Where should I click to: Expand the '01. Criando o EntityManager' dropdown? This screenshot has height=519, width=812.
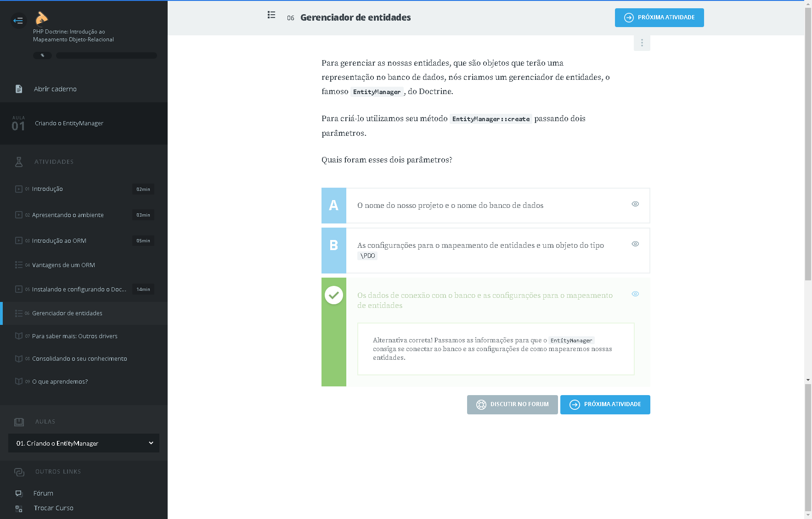coord(84,443)
